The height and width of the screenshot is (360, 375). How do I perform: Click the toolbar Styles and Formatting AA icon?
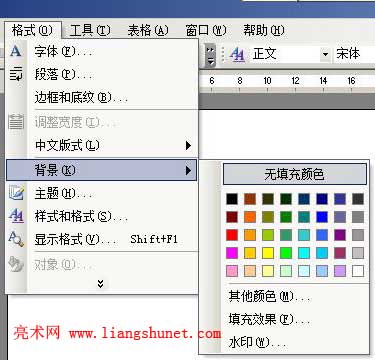point(238,54)
